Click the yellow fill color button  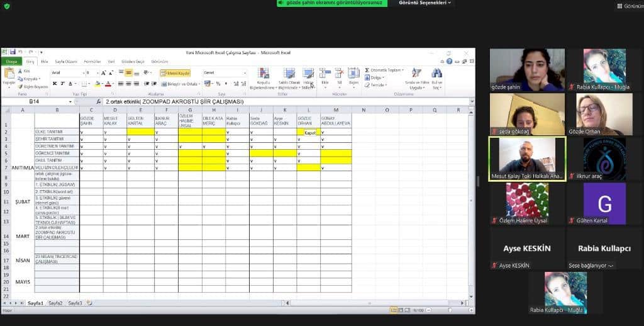coord(97,83)
